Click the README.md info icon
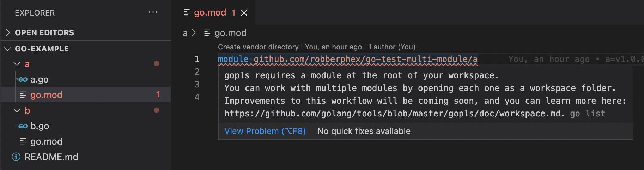 click(x=16, y=157)
